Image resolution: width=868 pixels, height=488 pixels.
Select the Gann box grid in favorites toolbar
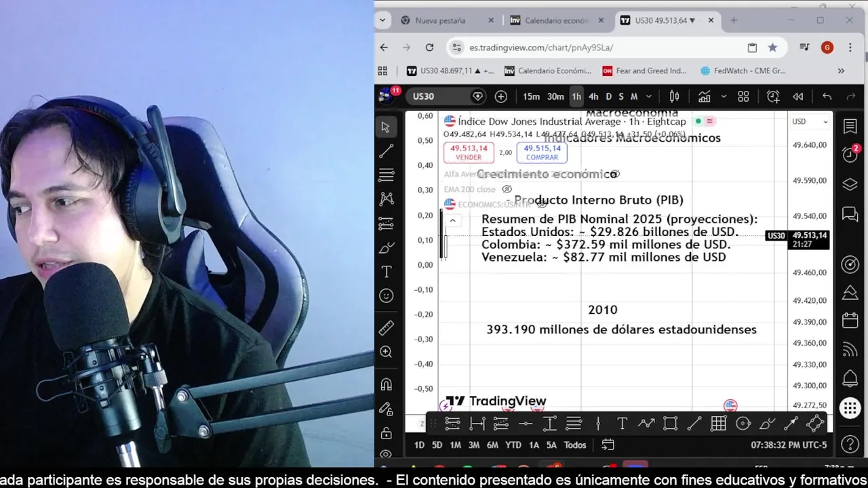(719, 424)
